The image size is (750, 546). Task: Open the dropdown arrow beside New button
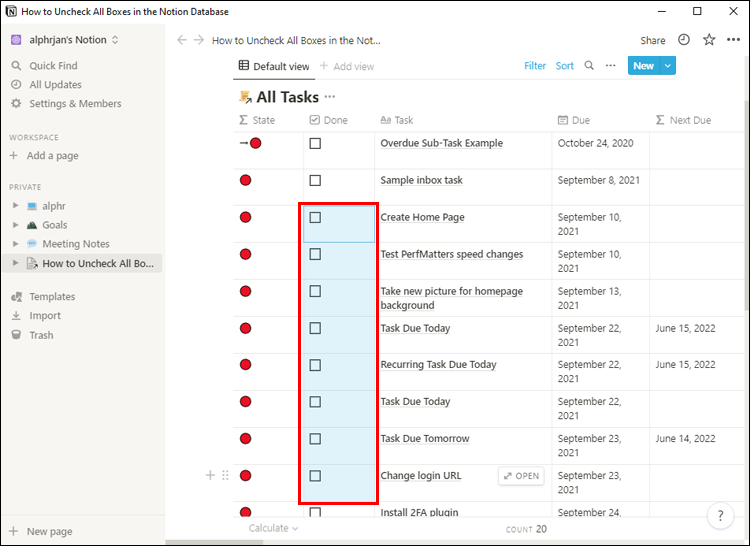tap(668, 66)
